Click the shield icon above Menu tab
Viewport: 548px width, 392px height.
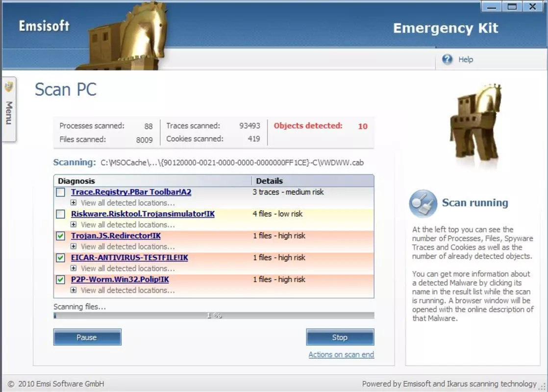9,87
